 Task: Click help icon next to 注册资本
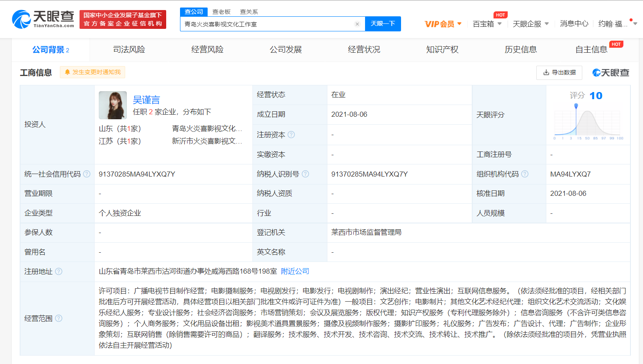291,135
